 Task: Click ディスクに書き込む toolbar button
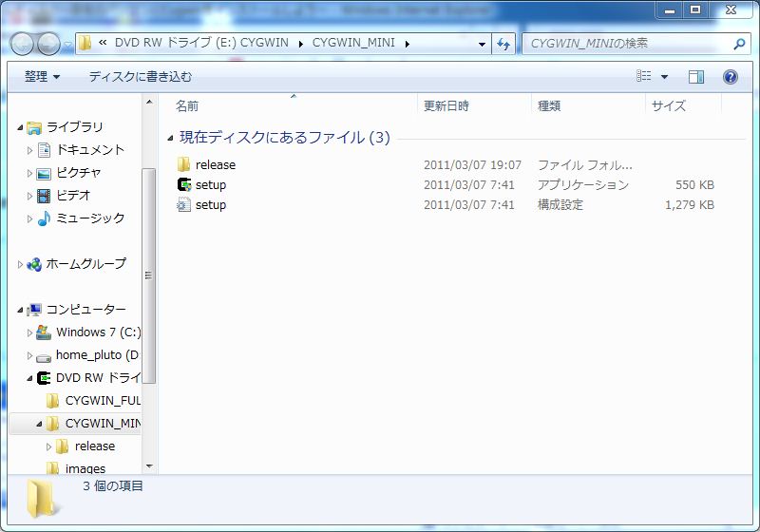(x=140, y=77)
